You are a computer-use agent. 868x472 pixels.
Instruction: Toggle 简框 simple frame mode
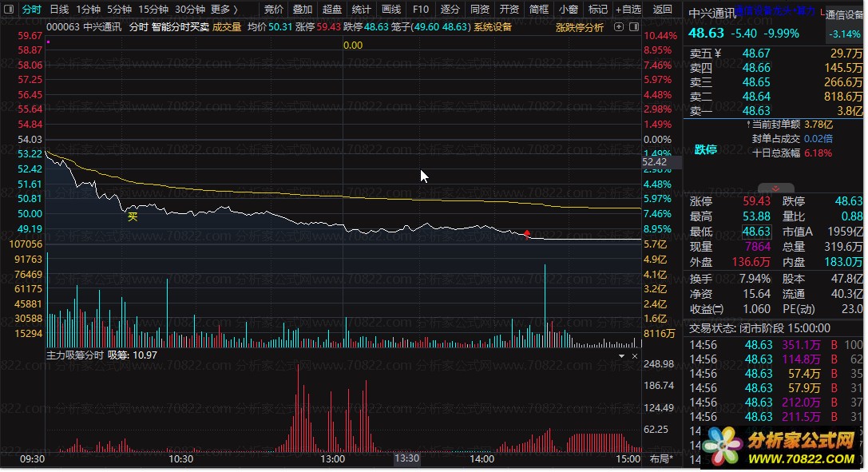point(539,10)
